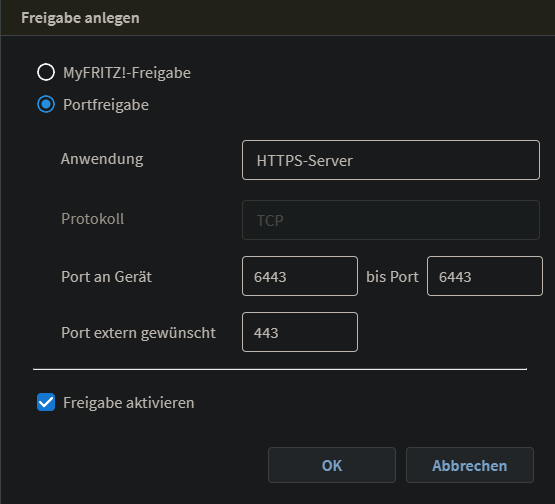Click the horizontal separator above Freigabe aktivieren
555x504 pixels.
coord(280,369)
